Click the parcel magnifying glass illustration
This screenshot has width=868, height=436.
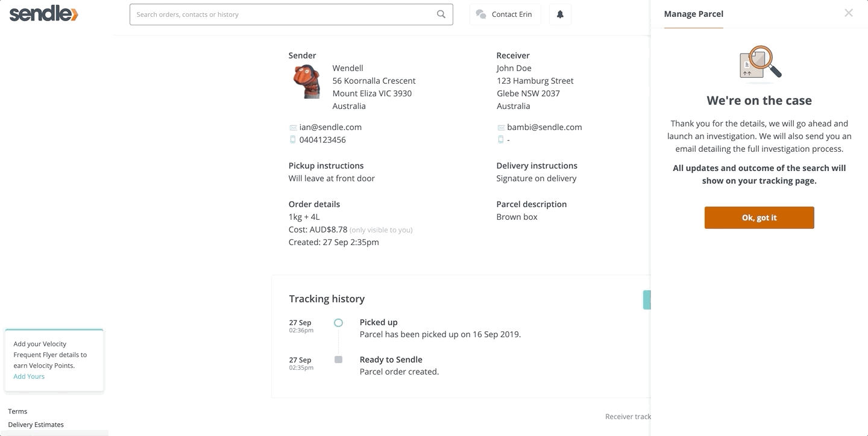(x=760, y=63)
